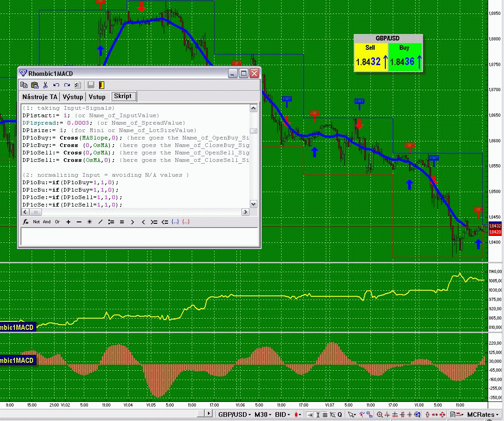Select the Vstup tab
This screenshot has height=421, width=504.
point(97,97)
